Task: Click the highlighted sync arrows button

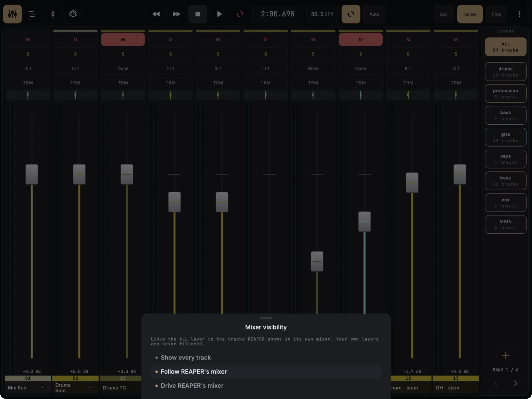Action: coord(351,14)
